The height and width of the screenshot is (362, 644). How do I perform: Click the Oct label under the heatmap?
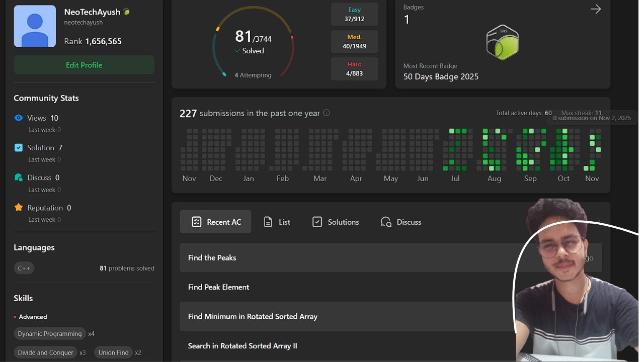[x=563, y=178]
